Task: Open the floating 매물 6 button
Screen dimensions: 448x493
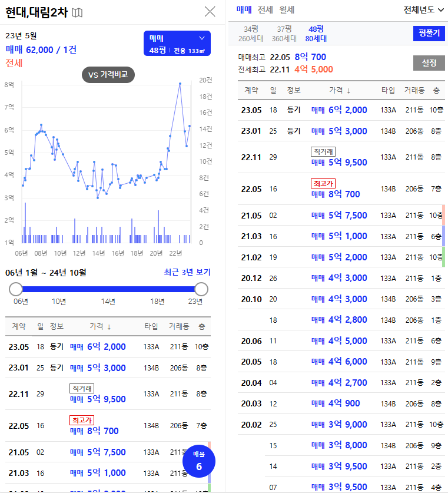Action: (x=199, y=461)
